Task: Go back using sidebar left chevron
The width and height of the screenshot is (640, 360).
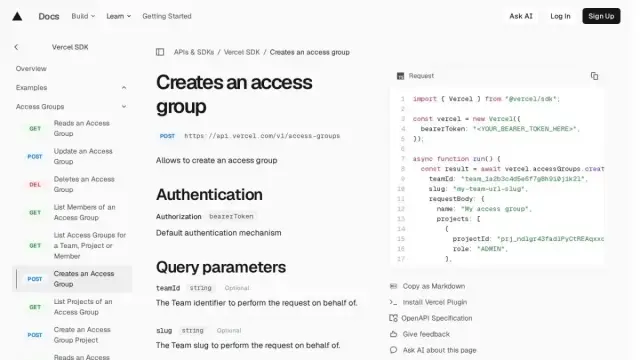Action: click(x=16, y=47)
